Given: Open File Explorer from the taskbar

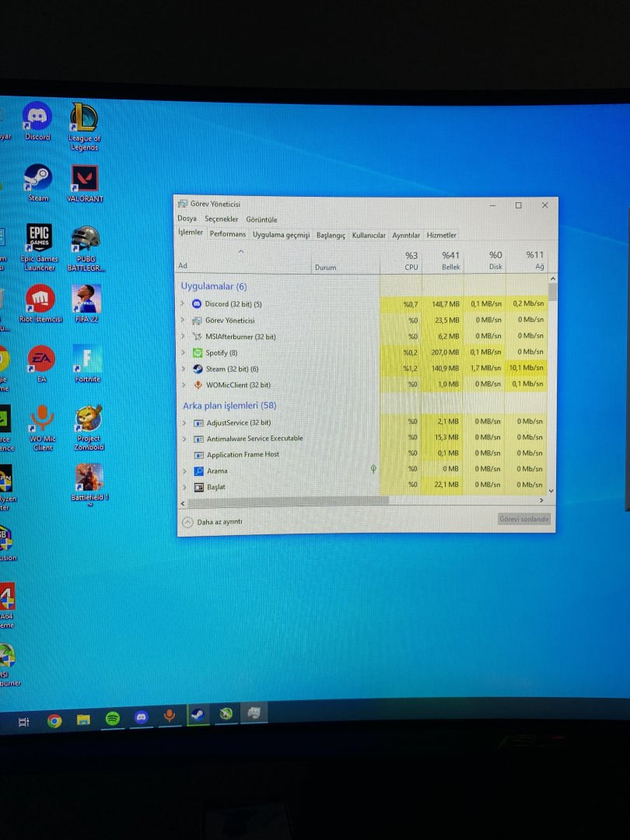Looking at the screenshot, I should 83,720.
